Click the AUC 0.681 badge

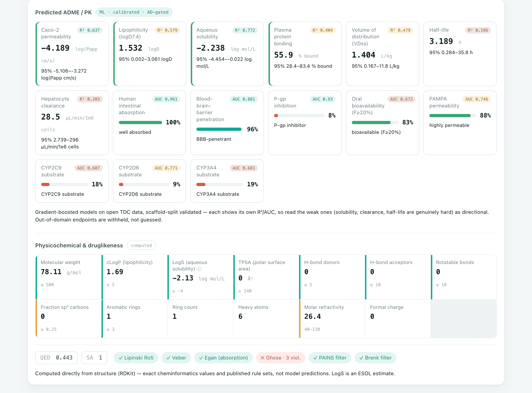tap(244, 168)
